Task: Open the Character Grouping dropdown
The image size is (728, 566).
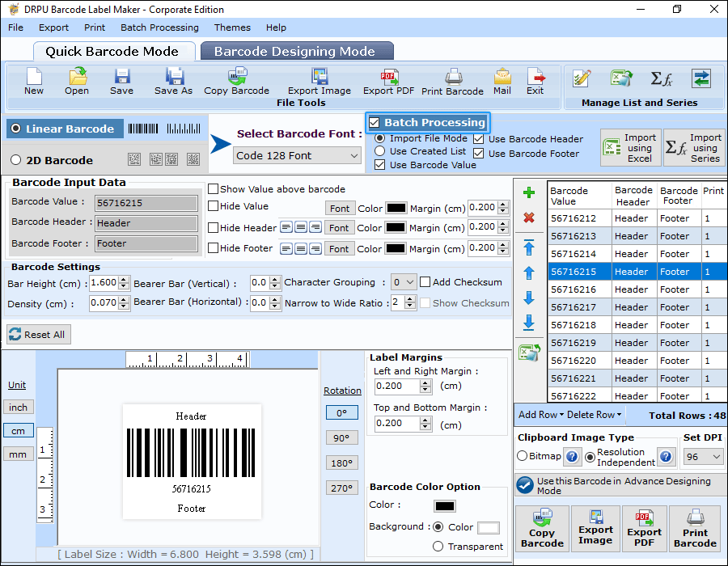Action: (404, 282)
